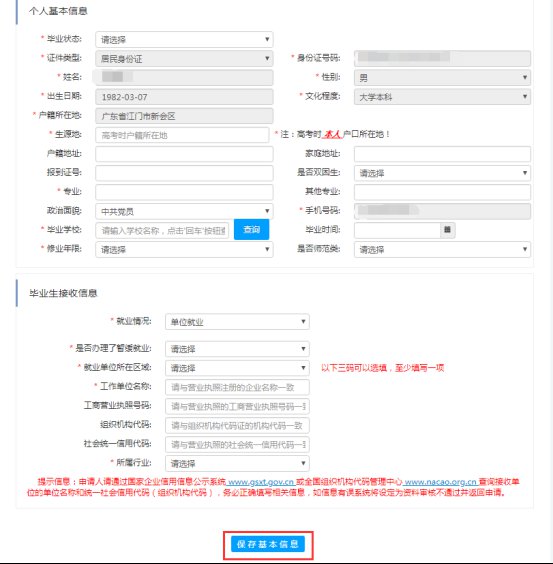The height and width of the screenshot is (564, 553).
Task: Click the 家庭地址 input field
Action: point(442,154)
